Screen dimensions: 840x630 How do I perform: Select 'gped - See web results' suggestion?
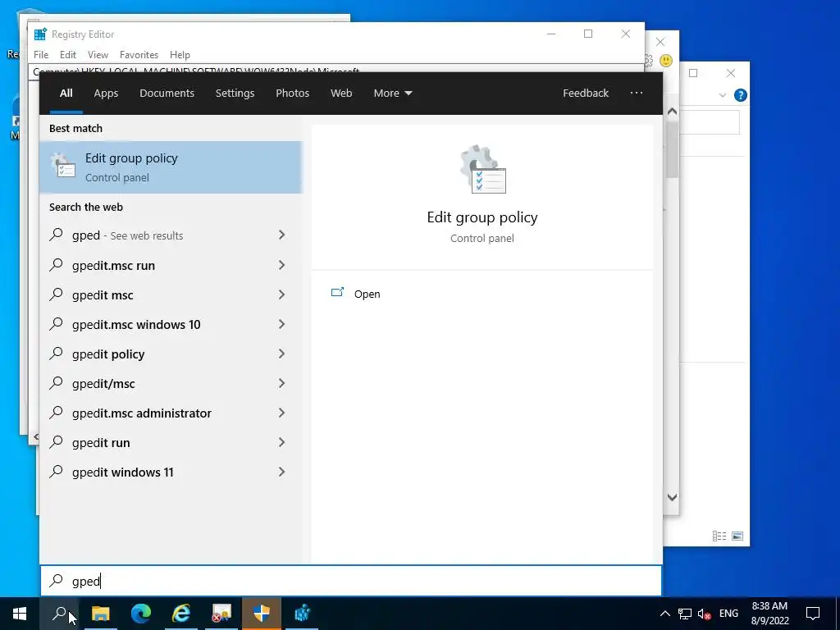pos(171,235)
